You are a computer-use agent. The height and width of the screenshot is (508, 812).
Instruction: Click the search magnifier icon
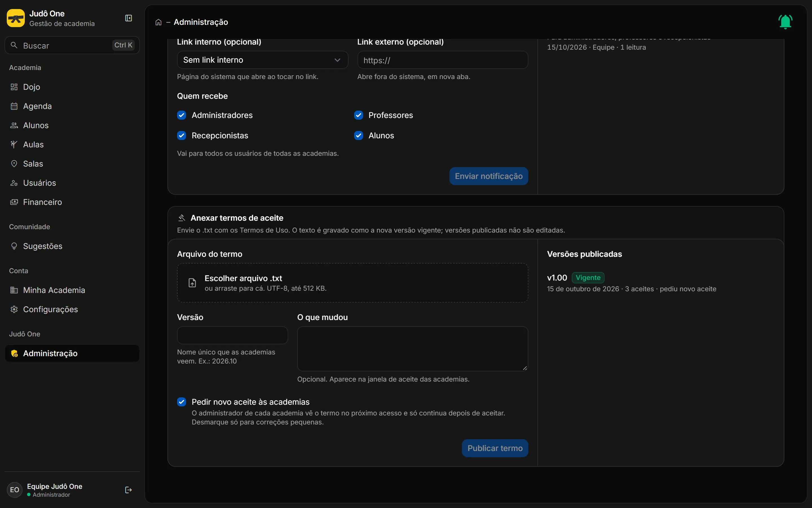(14, 45)
